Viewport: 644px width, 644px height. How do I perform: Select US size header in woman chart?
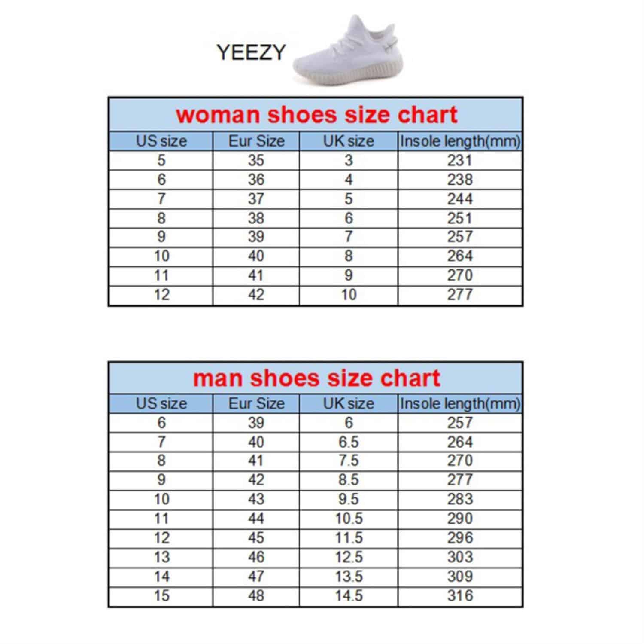point(161,141)
